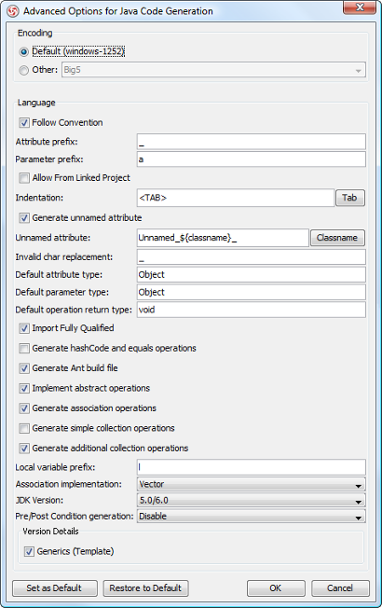Screen dimensions: 382x608
Task: Open Pre/Post Condition generation dropdown
Action: click(x=251, y=516)
